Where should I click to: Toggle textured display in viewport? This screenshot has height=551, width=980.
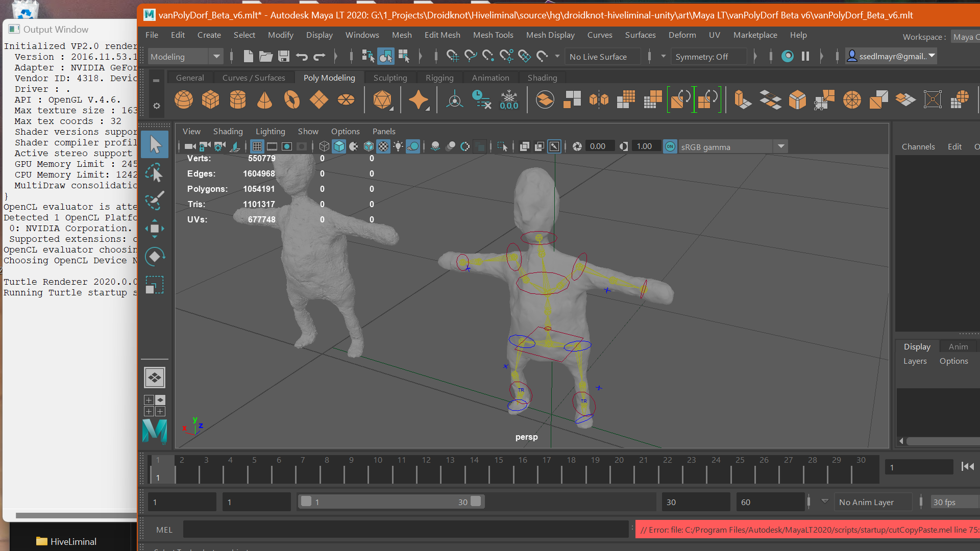pyautogui.click(x=383, y=147)
